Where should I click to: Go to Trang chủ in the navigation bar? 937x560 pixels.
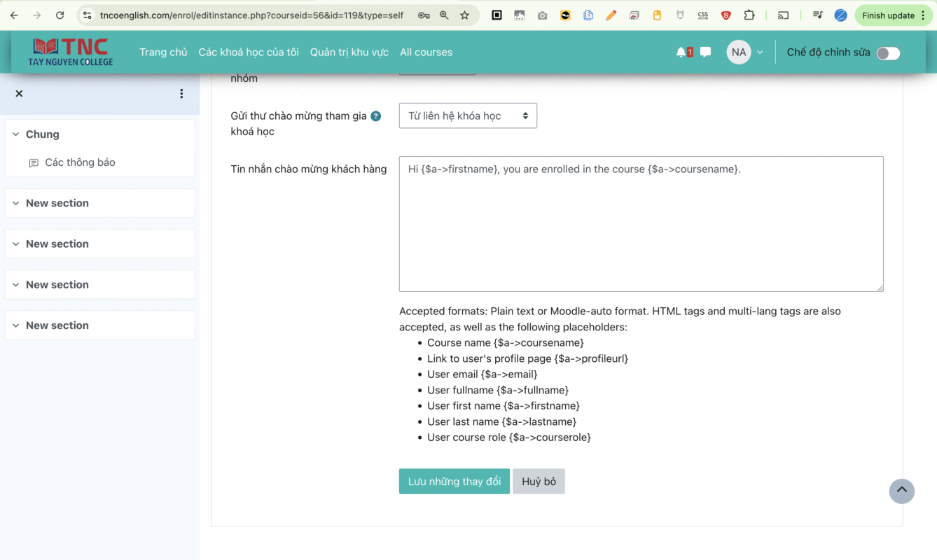click(x=163, y=52)
